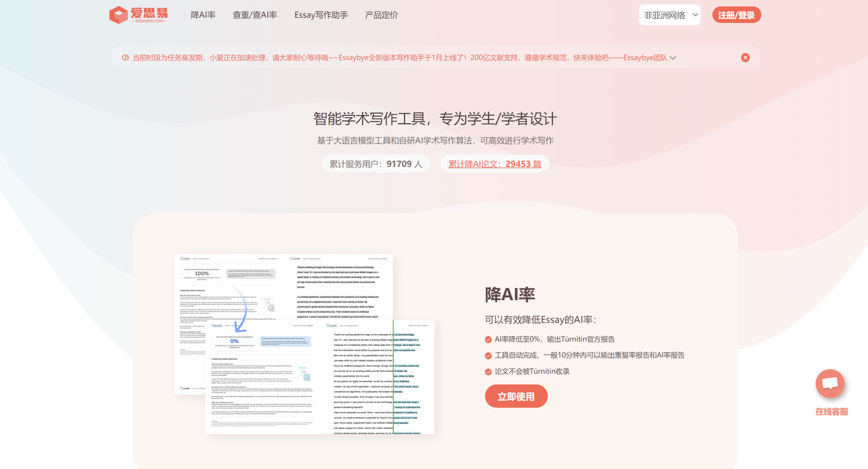Click the 累计服务用户 91709 人 badge
The height and width of the screenshot is (469, 868).
[376, 164]
